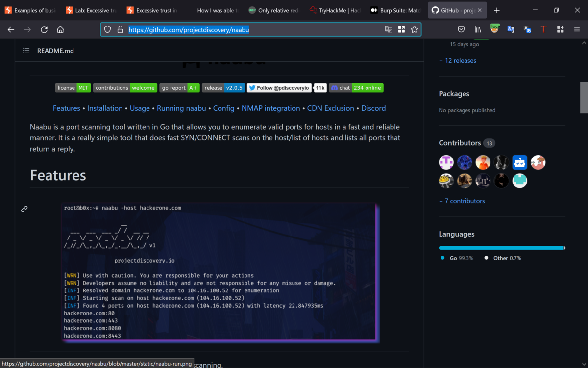The height and width of the screenshot is (368, 588).
Task: Click the page vertical scrollbar thumb
Action: [x=584, y=98]
